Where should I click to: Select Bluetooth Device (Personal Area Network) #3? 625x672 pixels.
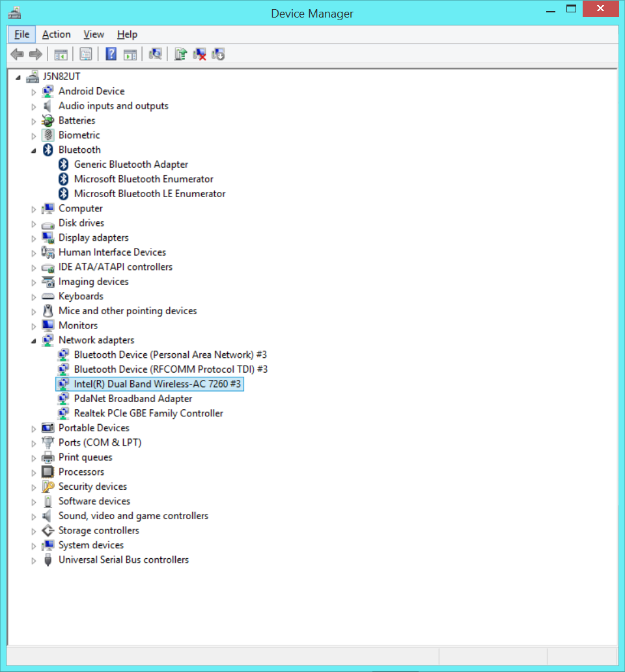point(171,355)
